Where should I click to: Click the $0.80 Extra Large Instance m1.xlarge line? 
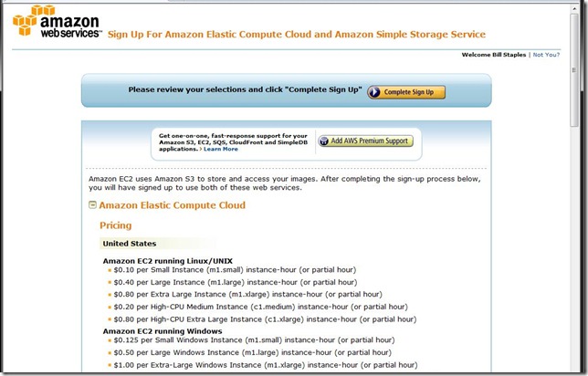click(x=247, y=294)
